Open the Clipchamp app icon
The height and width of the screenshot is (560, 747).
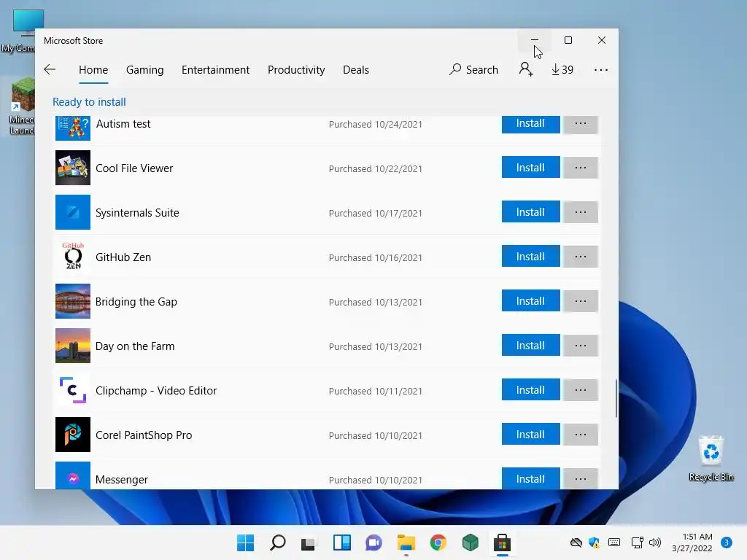pos(73,390)
